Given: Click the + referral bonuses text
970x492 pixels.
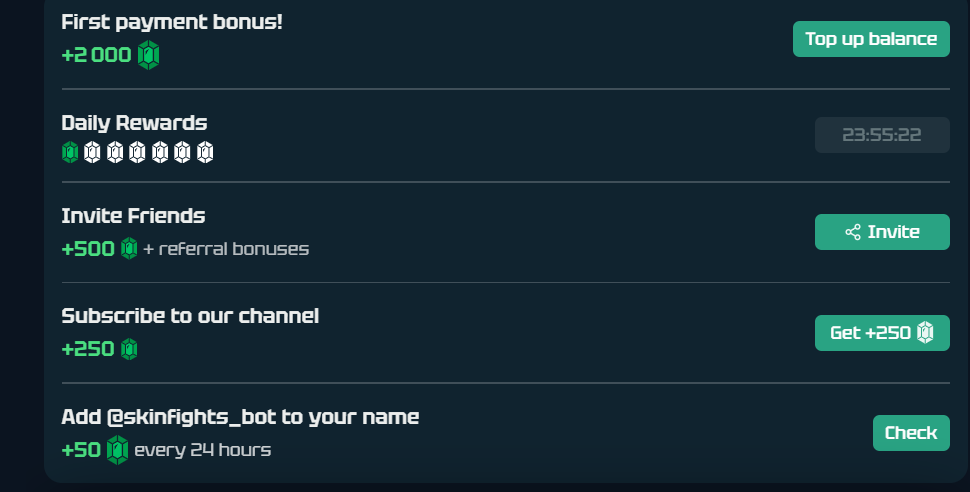Looking at the screenshot, I should [x=226, y=249].
